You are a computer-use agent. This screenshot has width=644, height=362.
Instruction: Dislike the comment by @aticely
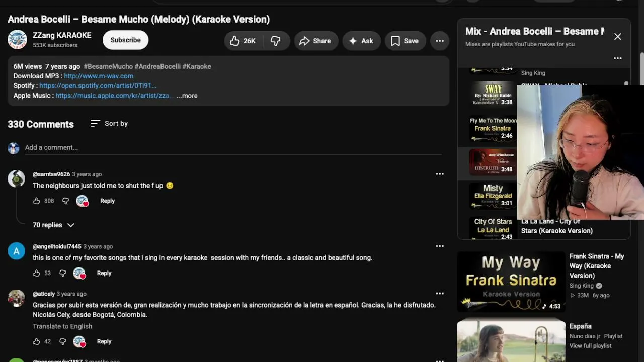pos(62,341)
